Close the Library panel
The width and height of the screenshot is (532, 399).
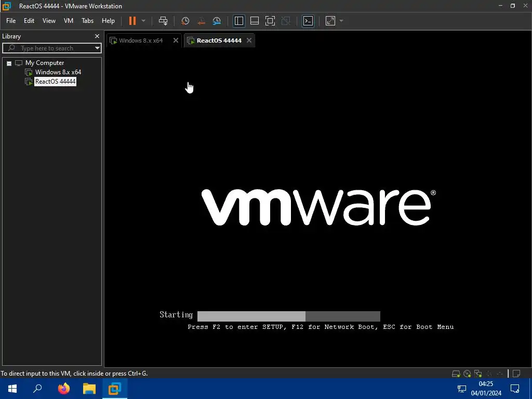(x=97, y=36)
